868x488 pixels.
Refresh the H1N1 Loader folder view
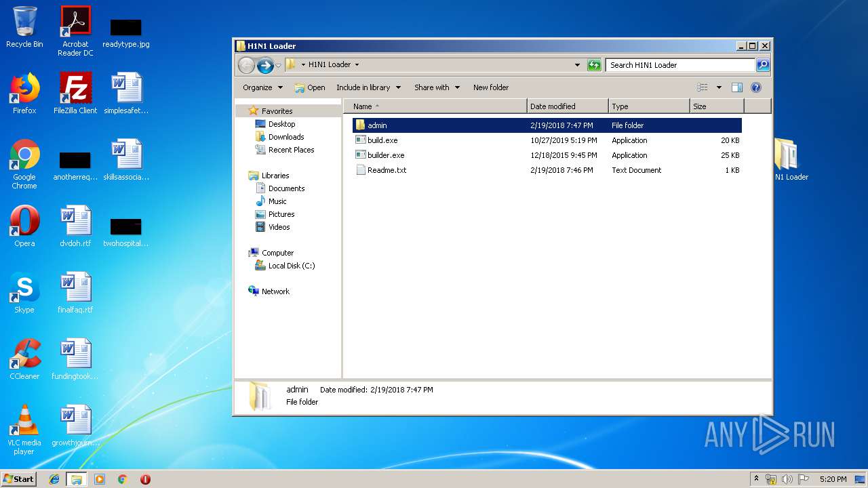tap(594, 65)
